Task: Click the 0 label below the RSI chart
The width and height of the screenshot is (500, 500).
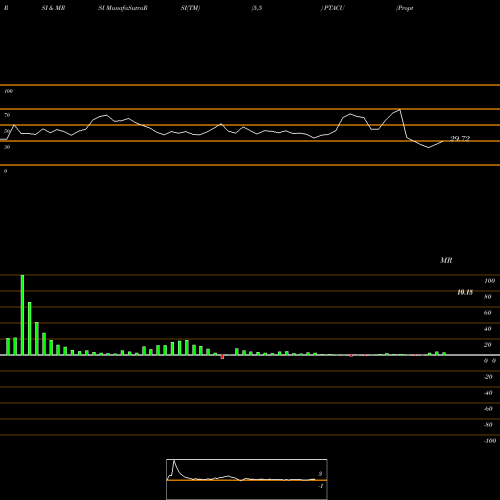Action: pyautogui.click(x=5, y=171)
